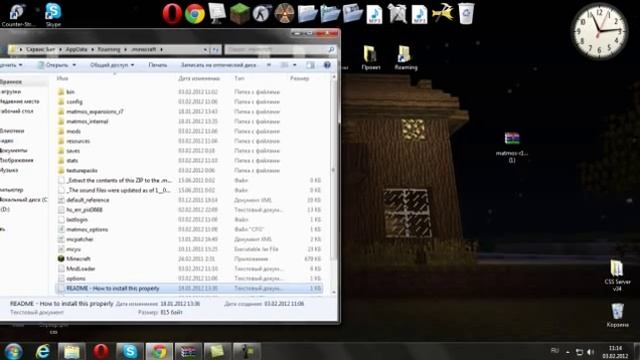640x360 pixels.
Task: Open Документы in the navigation pane
Action: 14,151
